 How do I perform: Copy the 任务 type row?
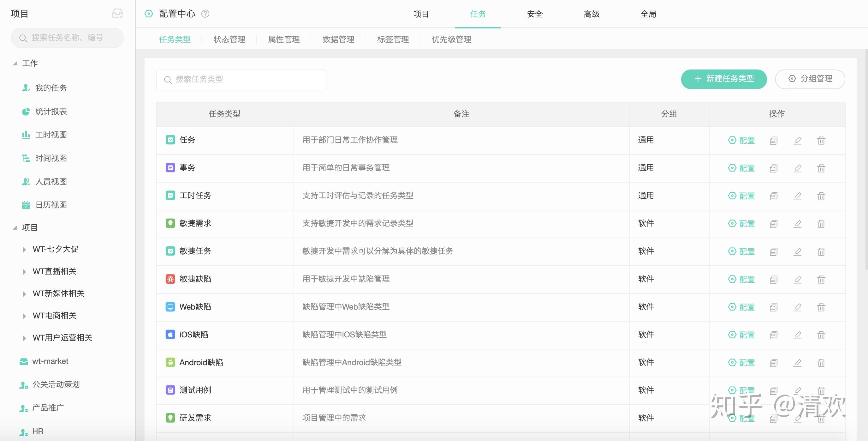(774, 140)
